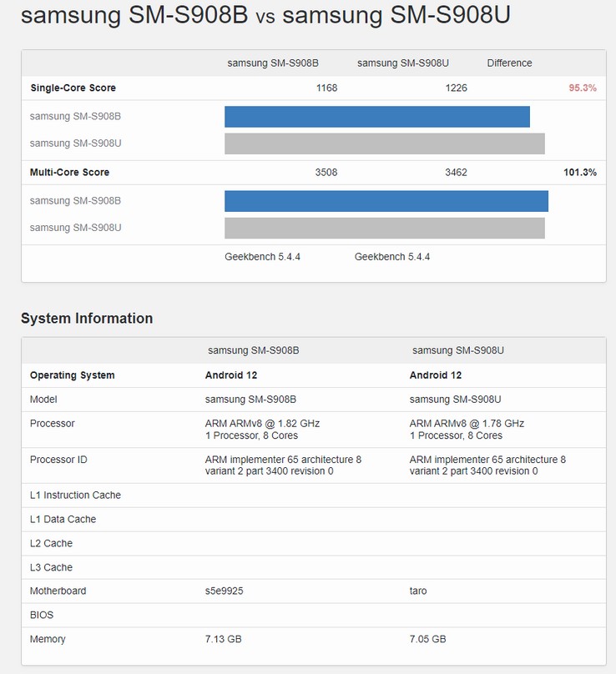Click the gray SM-S908U bar under Single-Core Score
Viewport: 616px width, 674px height.
(385, 143)
